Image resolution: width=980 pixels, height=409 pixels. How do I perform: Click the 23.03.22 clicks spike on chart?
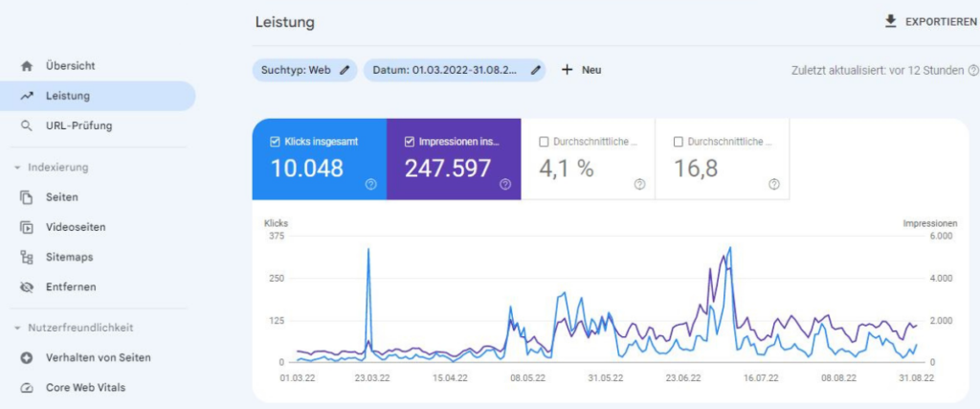click(368, 250)
